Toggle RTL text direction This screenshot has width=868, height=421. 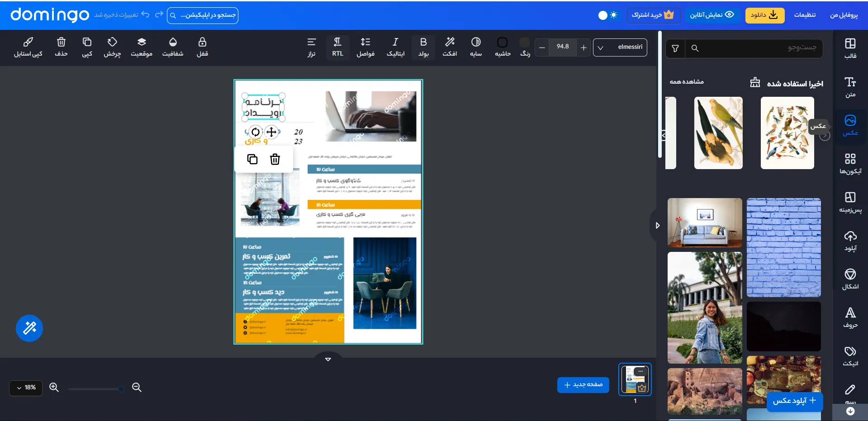tap(337, 47)
